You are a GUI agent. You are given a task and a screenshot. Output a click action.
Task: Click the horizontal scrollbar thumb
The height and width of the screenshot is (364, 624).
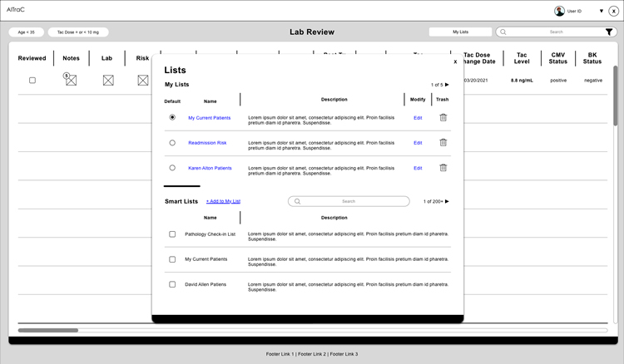47,330
